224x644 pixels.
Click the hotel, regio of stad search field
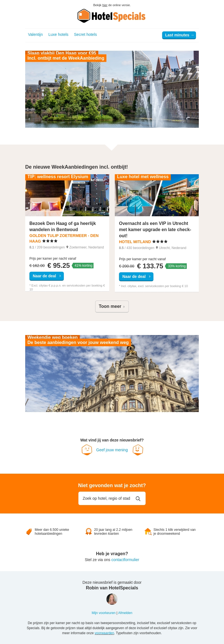pyautogui.click(x=112, y=498)
